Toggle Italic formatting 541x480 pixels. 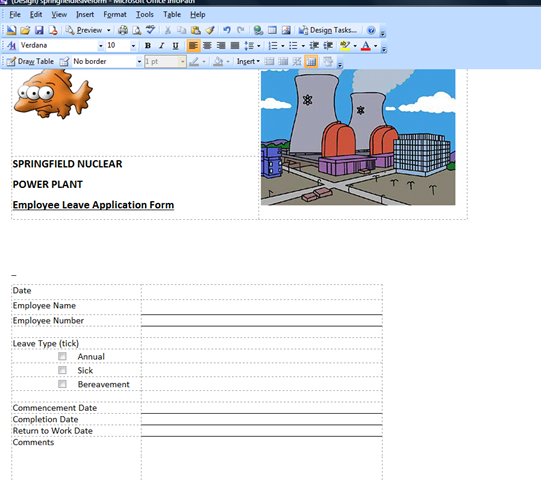coord(161,46)
